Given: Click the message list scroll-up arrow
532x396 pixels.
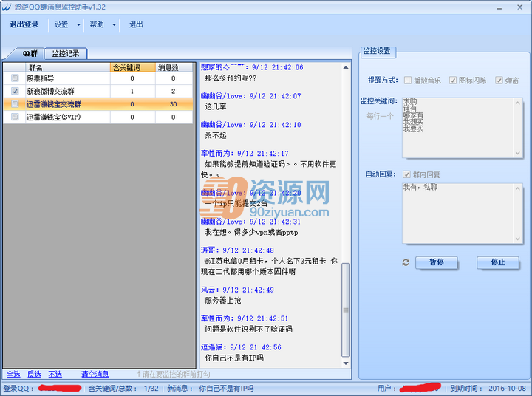Looking at the screenshot, I should 346,67.
